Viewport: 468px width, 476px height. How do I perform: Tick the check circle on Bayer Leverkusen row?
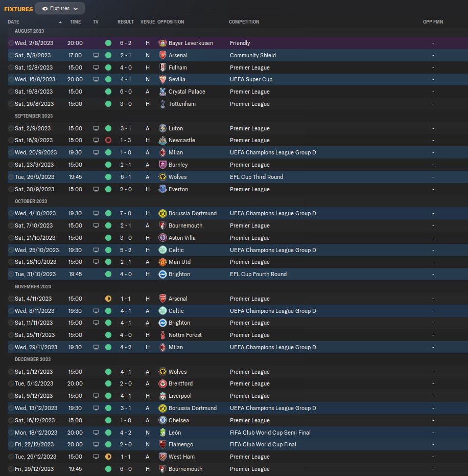click(x=11, y=43)
